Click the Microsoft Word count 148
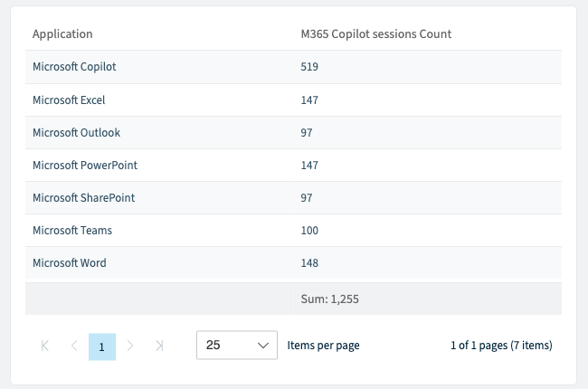The image size is (588, 389). coord(309,263)
